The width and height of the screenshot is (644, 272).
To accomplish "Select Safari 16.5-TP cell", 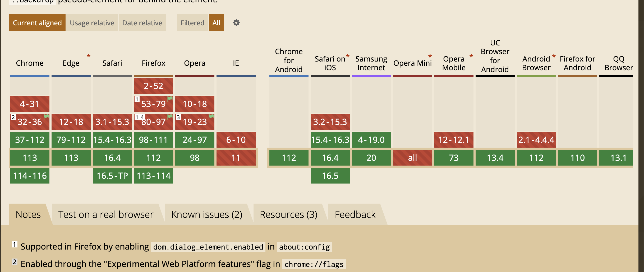I will click(x=112, y=176).
